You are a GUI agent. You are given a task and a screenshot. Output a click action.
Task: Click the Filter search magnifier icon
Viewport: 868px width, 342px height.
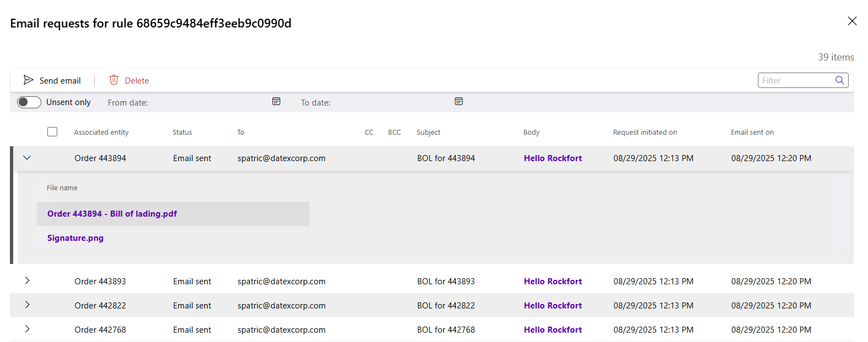(x=839, y=80)
